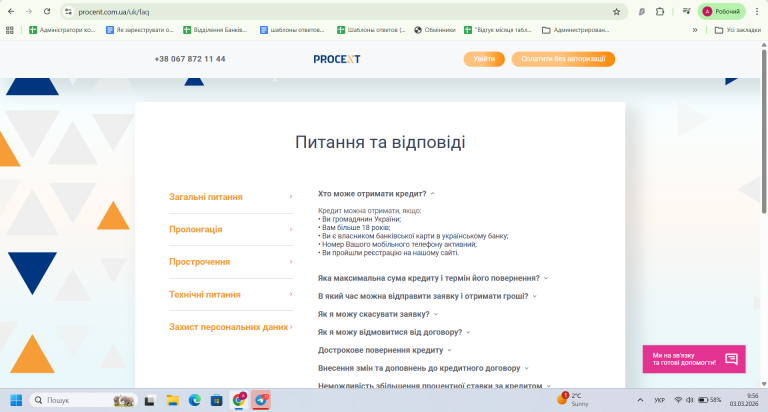This screenshot has height=412, width=768.
Task: Click the taskbar Пошук search box
Action: 84,400
